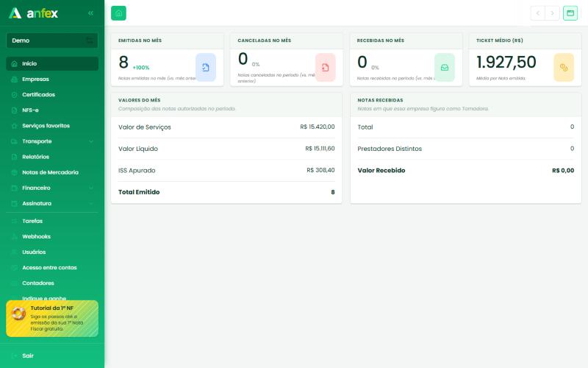Open Serviços favoritos
Viewport: 588px width, 368px height.
[52, 126]
